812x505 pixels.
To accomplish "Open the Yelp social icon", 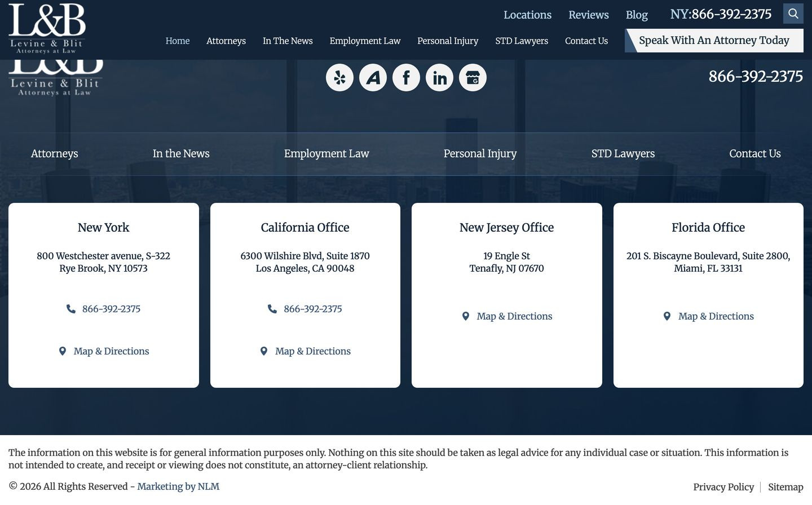I will (x=339, y=78).
